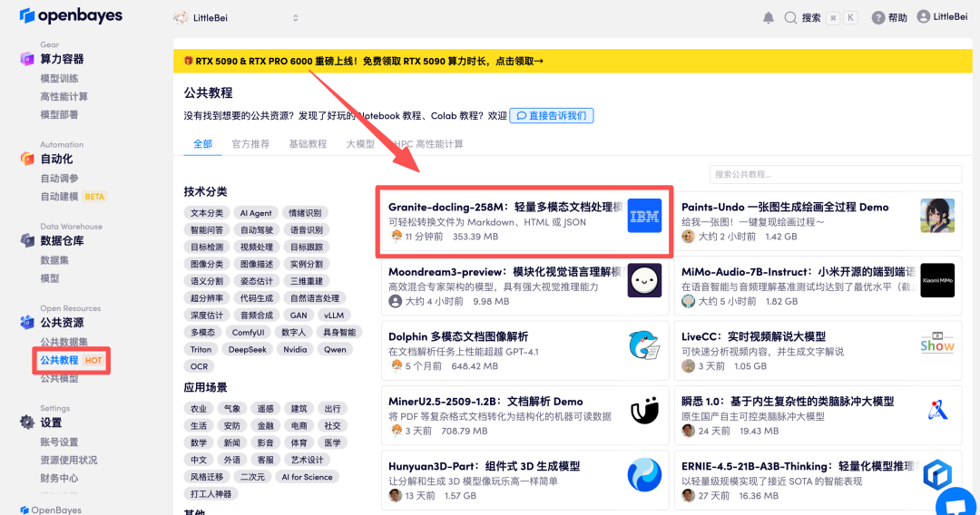The image size is (980, 515).
Task: Open the Moondream3-preview tutorial title
Action: [505, 272]
